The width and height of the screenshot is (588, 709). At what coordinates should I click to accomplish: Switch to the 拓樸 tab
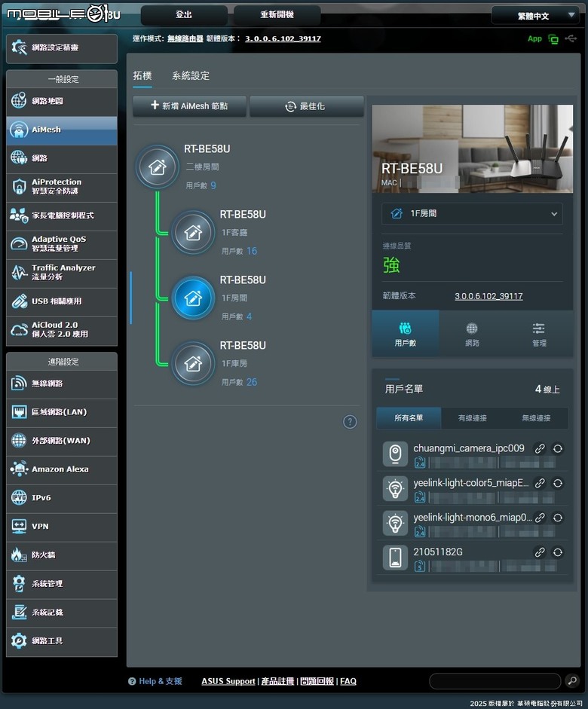point(142,75)
